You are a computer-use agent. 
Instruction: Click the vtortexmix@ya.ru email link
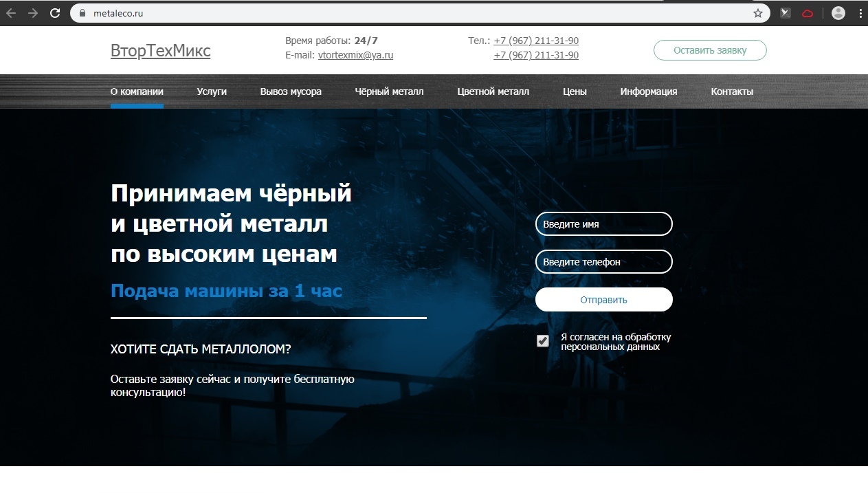click(355, 56)
